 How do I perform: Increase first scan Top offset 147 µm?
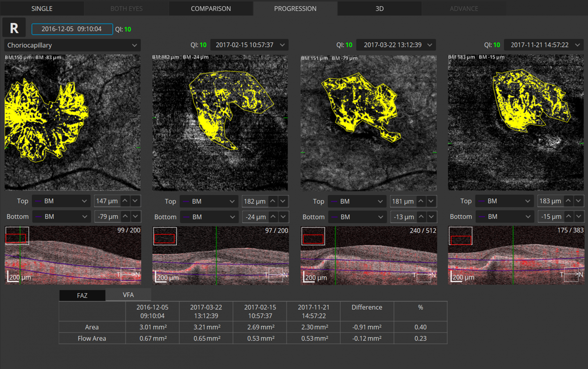pyautogui.click(x=125, y=201)
